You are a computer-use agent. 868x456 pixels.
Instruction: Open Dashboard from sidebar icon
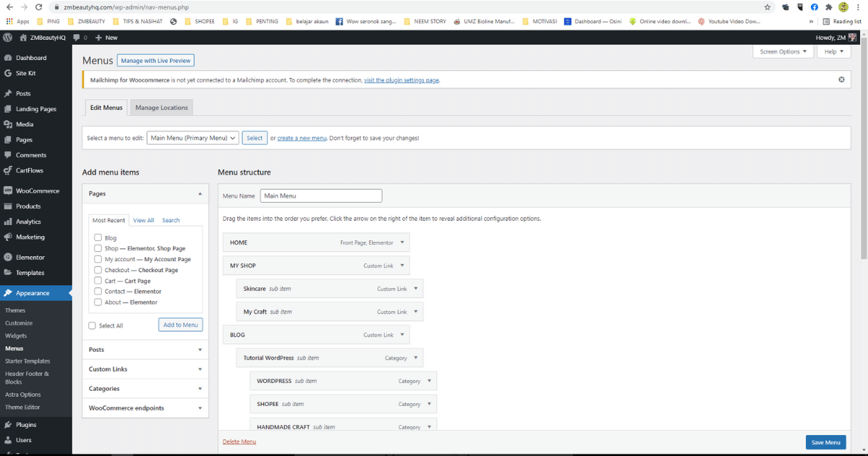point(8,58)
